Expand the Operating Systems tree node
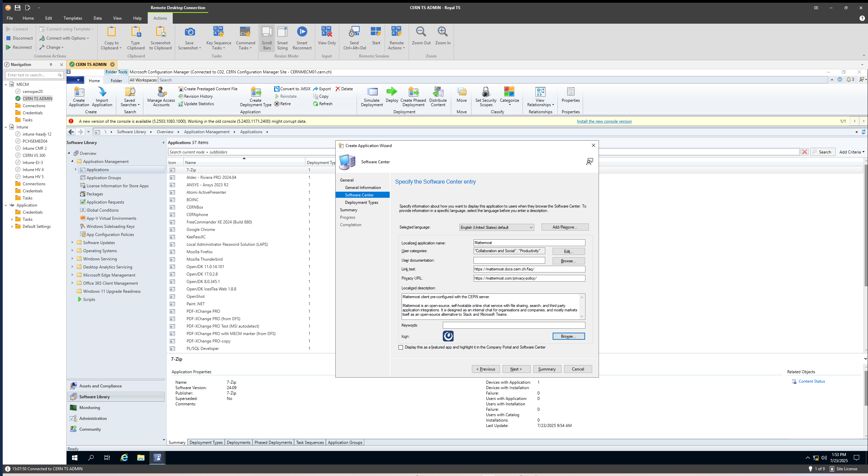The width and height of the screenshot is (868, 476). click(x=72, y=251)
